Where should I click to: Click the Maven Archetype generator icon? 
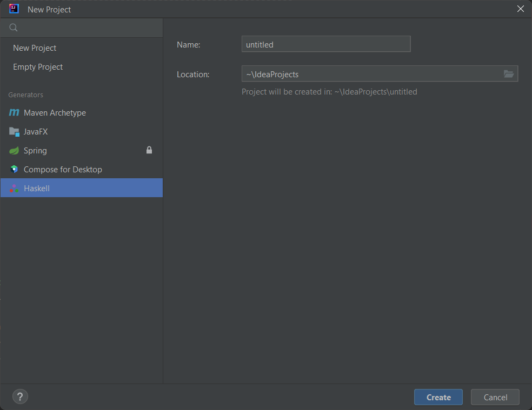click(14, 112)
